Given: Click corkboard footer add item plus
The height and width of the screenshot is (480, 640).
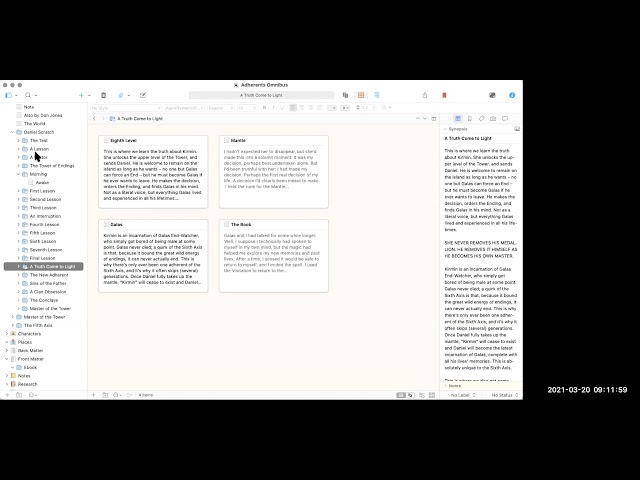Looking at the screenshot, I should (93, 395).
